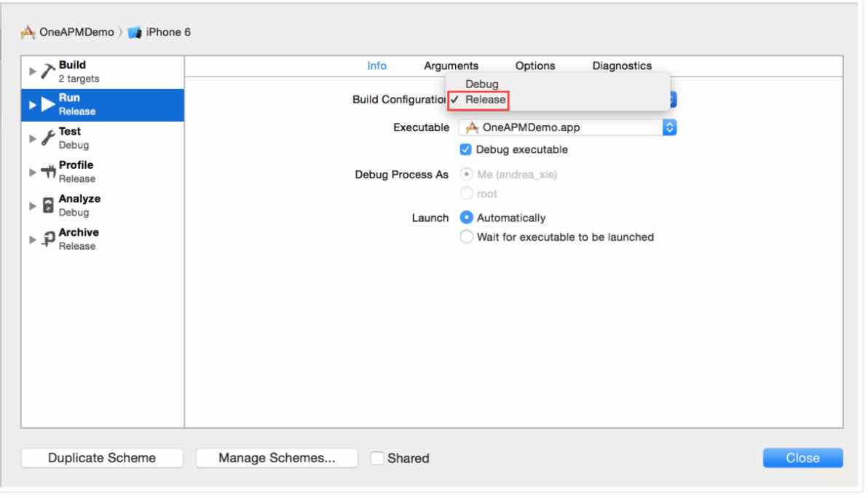Viewport: 868px width, 498px height.
Task: Select the Automatically launch radio button
Action: (467, 218)
